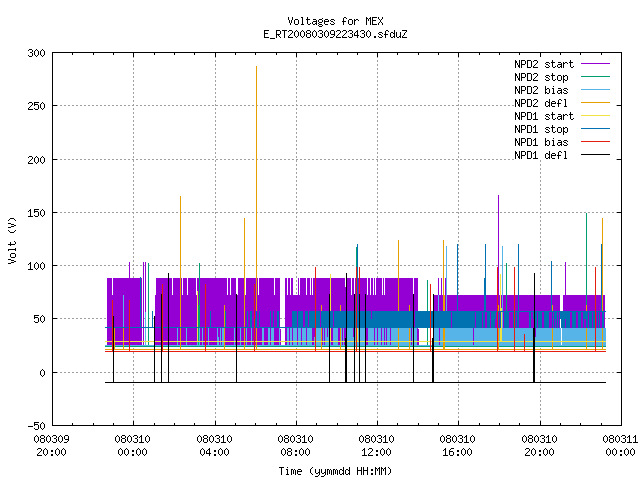This screenshot has width=640, height=480.
Task: Click the x-axis label '080310 12:00'
Action: [377, 446]
